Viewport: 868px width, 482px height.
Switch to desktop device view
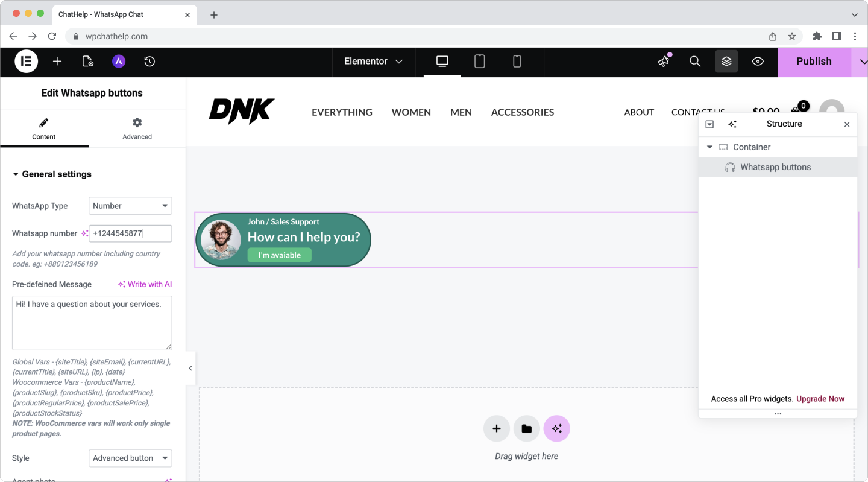442,62
